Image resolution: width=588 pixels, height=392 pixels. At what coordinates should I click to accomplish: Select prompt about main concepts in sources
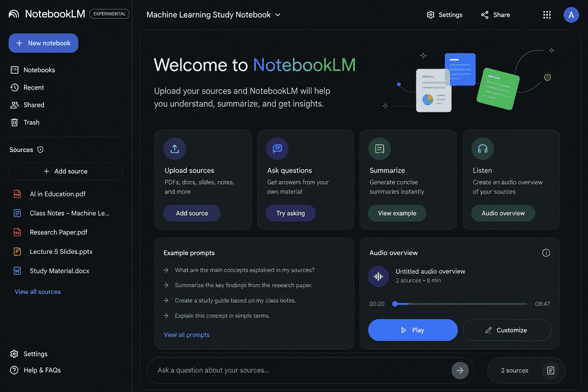point(239,270)
